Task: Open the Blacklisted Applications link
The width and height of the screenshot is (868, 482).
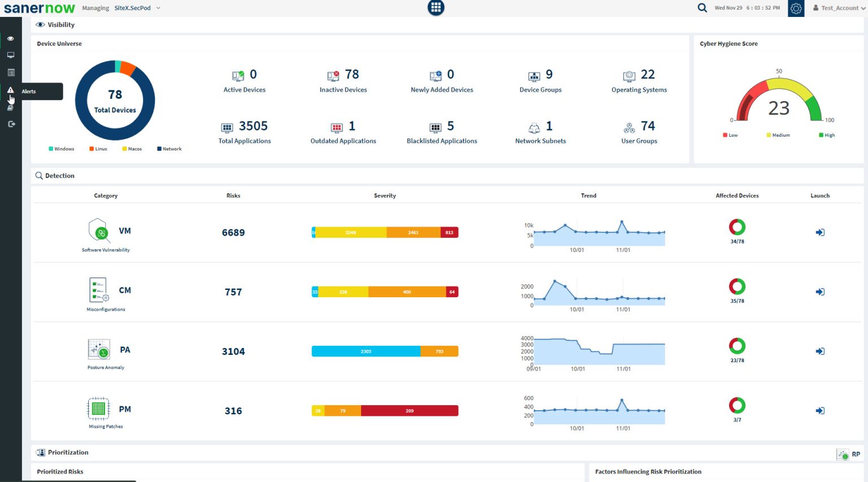Action: click(x=442, y=141)
